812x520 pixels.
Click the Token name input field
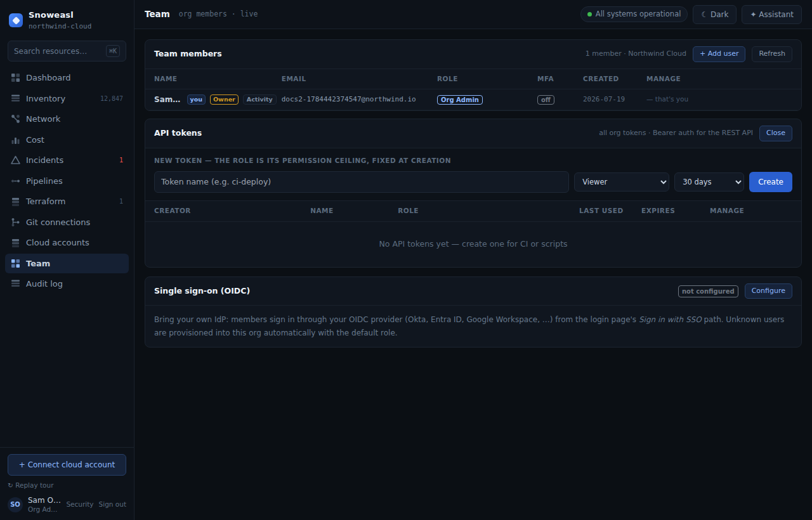coord(362,182)
